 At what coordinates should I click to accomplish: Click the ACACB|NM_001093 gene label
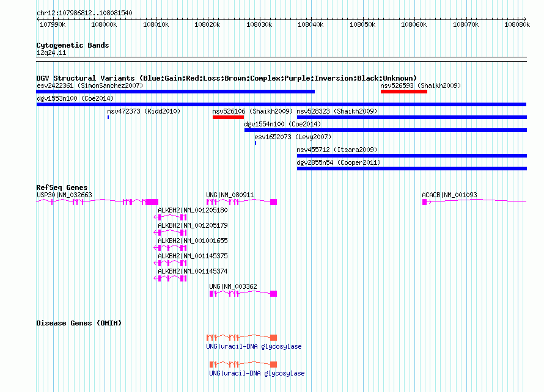tap(449, 195)
